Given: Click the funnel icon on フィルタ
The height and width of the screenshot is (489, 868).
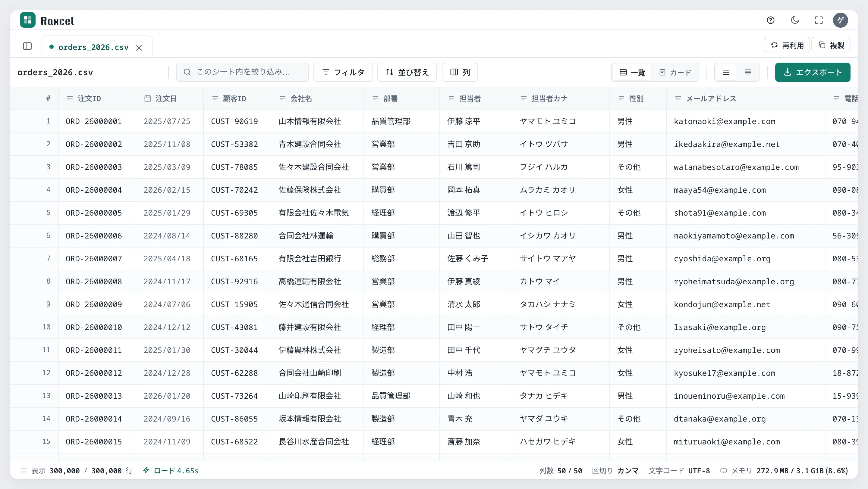Looking at the screenshot, I should click(326, 72).
